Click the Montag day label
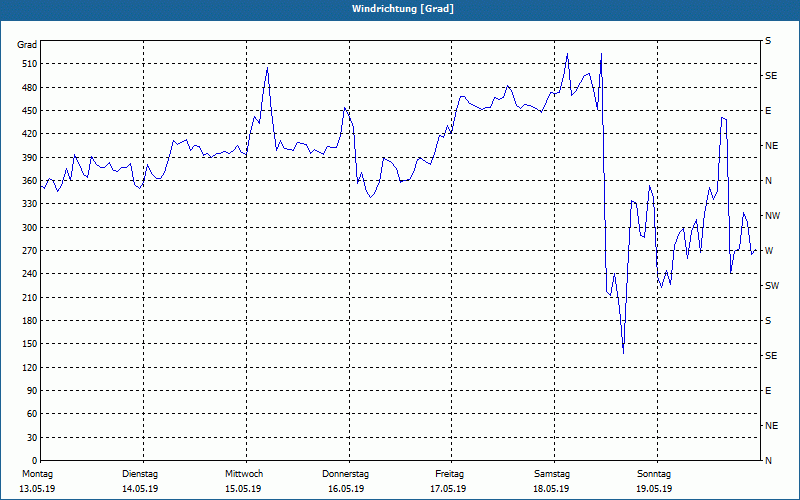 tap(37, 474)
